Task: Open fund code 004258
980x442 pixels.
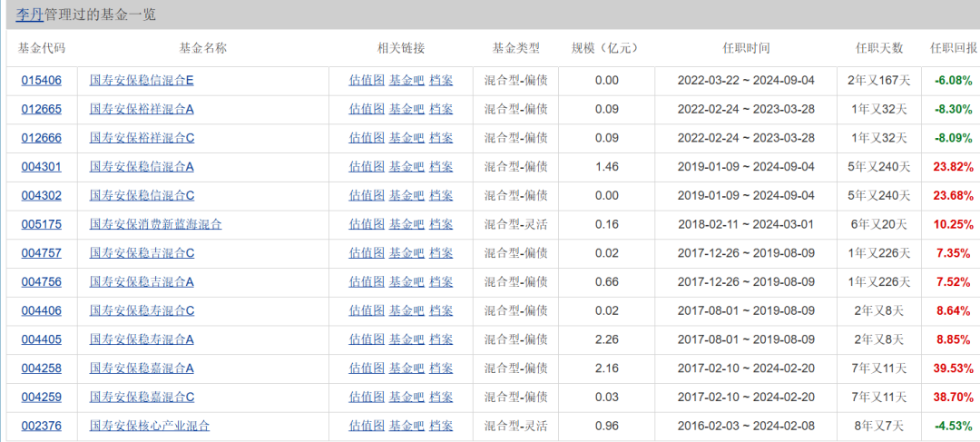Action: [x=41, y=368]
